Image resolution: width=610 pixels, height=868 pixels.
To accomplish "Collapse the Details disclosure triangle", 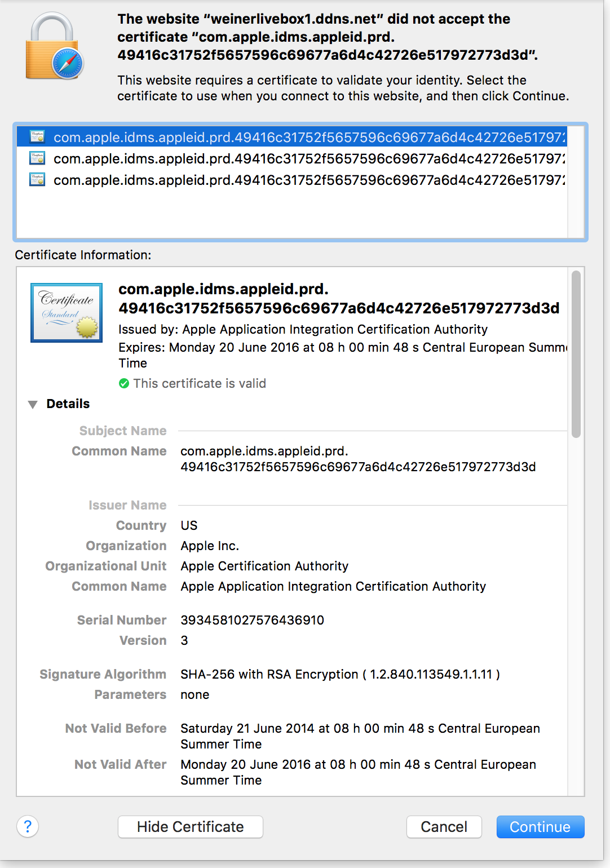I will 33,404.
